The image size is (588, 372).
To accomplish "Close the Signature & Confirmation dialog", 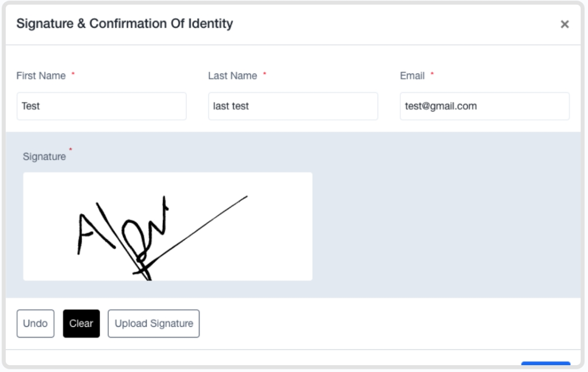I will (564, 24).
